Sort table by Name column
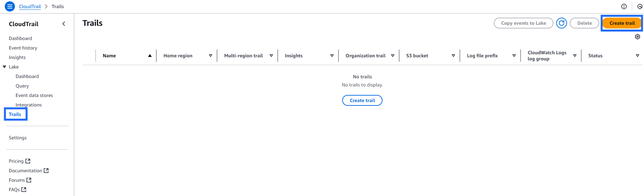The height and width of the screenshot is (196, 644). coord(150,56)
